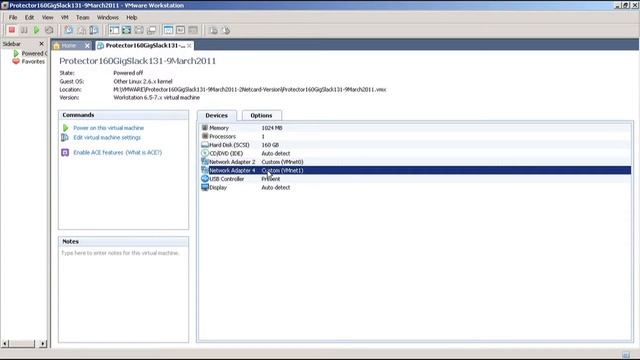
Task: Click the Unity mode toolbar icon
Action: (151, 30)
